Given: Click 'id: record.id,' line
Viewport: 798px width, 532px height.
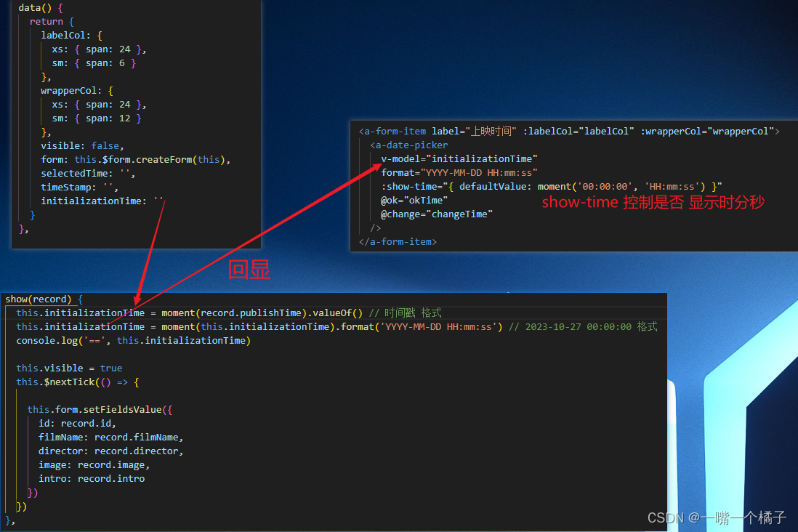Looking at the screenshot, I should [77, 424].
